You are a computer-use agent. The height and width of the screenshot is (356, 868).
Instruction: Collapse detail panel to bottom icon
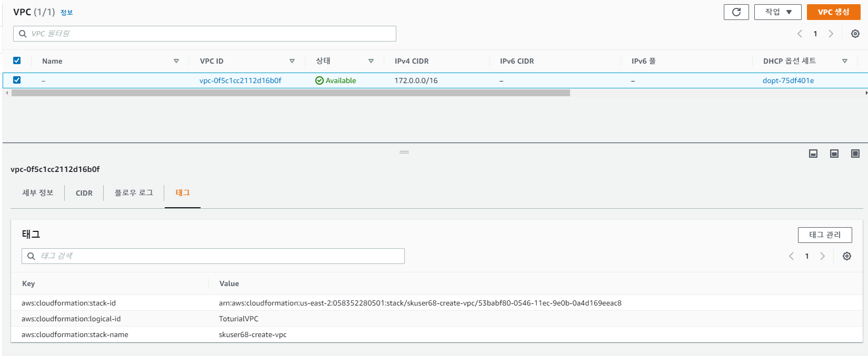813,154
